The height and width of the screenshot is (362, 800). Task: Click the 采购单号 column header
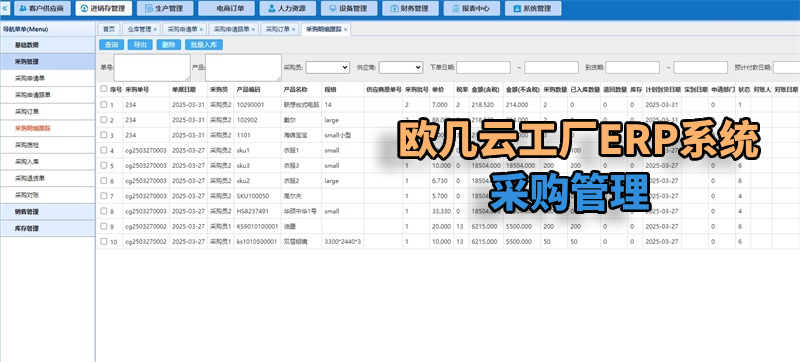pos(145,89)
